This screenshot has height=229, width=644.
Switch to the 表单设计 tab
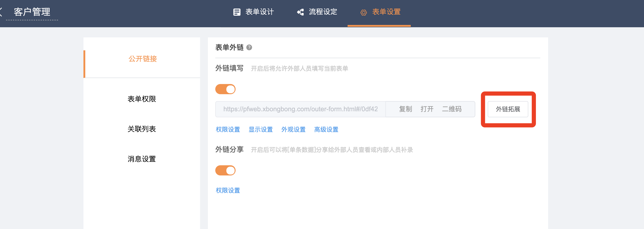click(x=259, y=12)
